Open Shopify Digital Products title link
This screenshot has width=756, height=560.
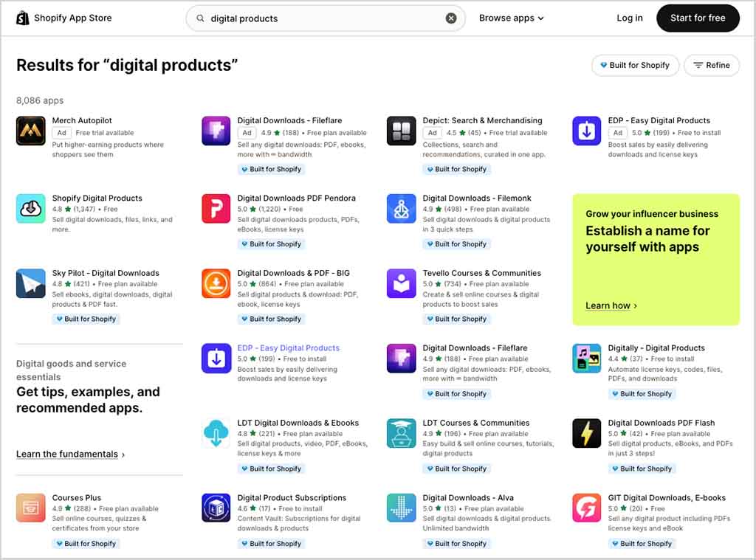97,198
